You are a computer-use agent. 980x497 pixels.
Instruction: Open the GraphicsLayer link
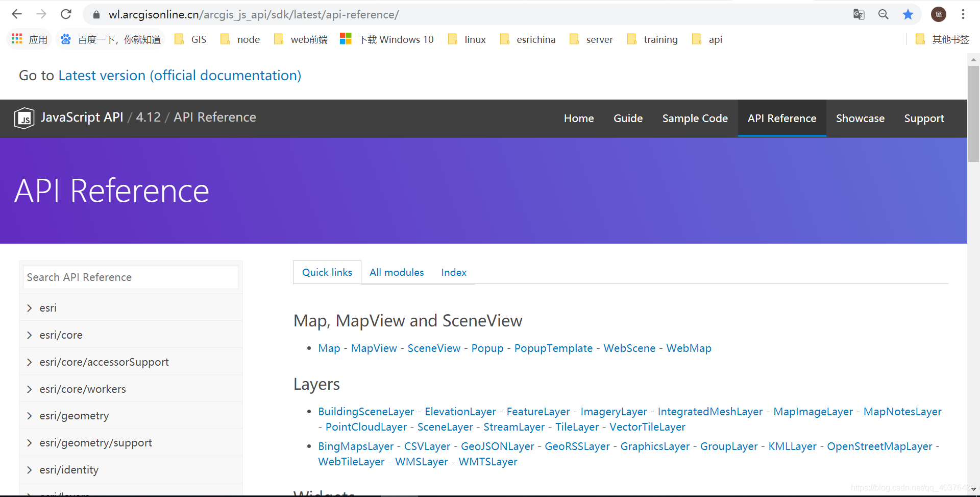click(x=655, y=446)
